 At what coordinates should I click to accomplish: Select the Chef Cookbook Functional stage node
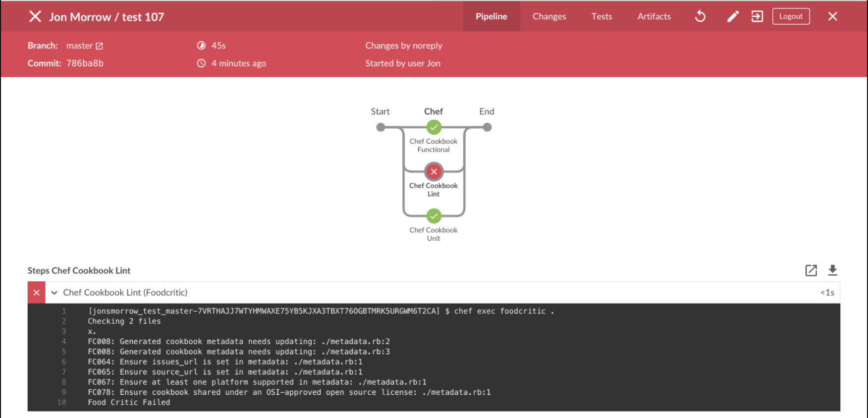click(434, 127)
